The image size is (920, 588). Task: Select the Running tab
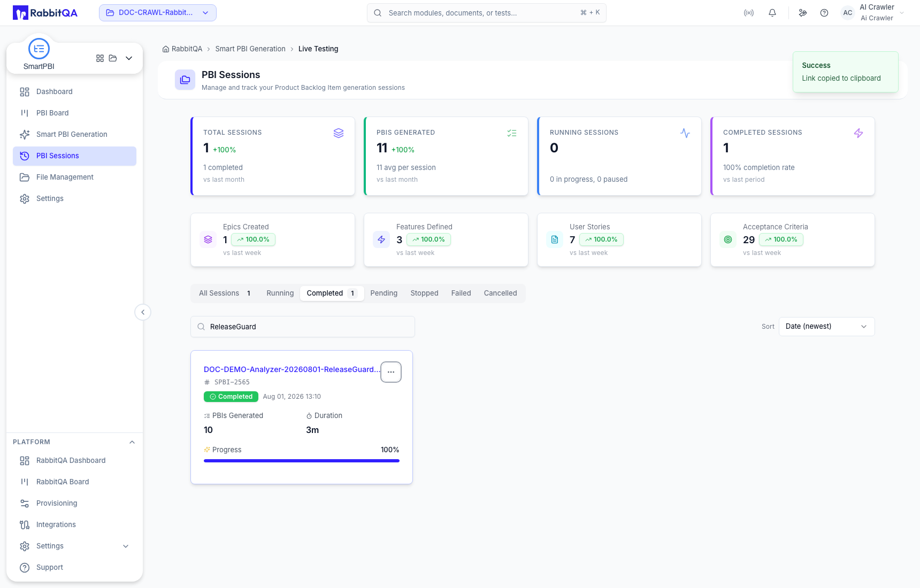(x=280, y=293)
